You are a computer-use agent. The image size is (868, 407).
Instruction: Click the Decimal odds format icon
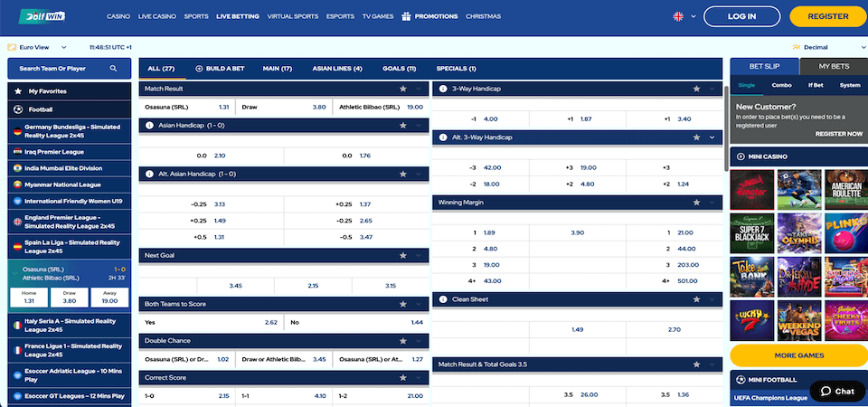[x=796, y=48]
